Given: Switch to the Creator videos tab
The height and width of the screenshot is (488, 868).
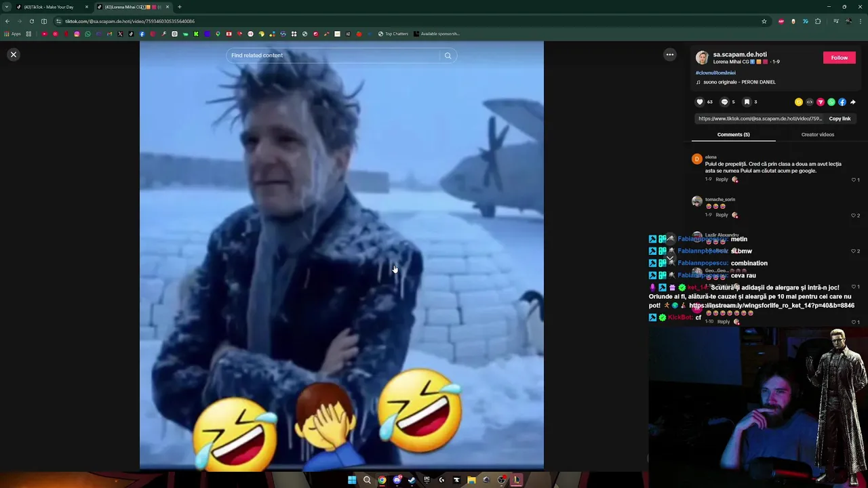Looking at the screenshot, I should click(818, 134).
